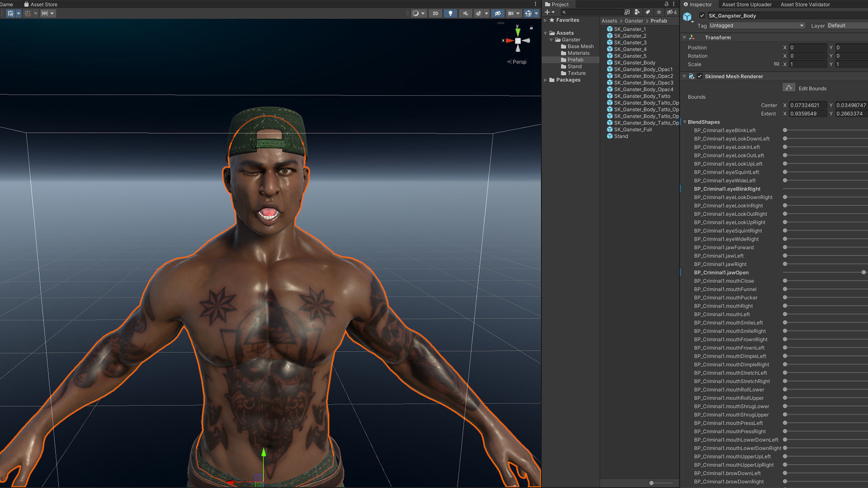This screenshot has height=488, width=868.
Task: Toggle scene audio mute icon
Action: (465, 14)
